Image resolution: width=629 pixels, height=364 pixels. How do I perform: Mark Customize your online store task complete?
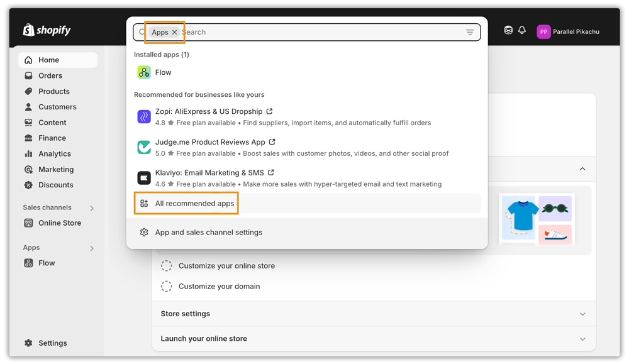(167, 266)
